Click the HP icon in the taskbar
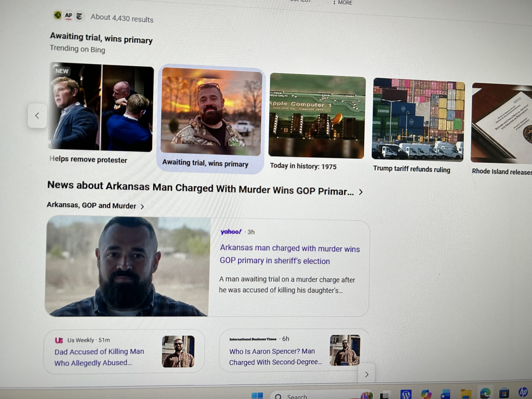The image size is (532, 399). 523,392
